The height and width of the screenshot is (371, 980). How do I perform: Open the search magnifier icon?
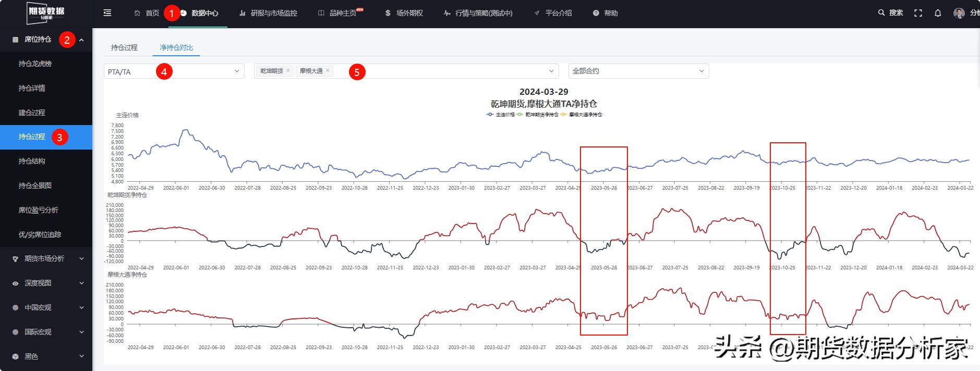click(881, 13)
